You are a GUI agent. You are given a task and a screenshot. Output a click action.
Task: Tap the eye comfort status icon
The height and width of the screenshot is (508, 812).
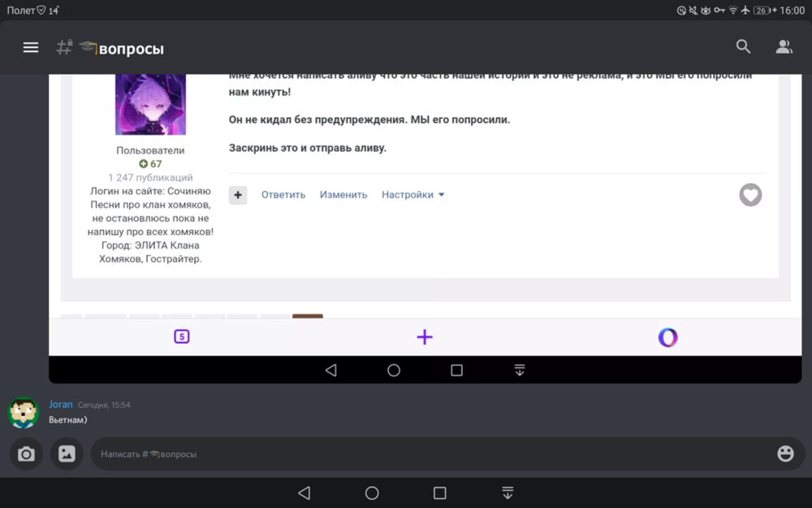(x=706, y=11)
